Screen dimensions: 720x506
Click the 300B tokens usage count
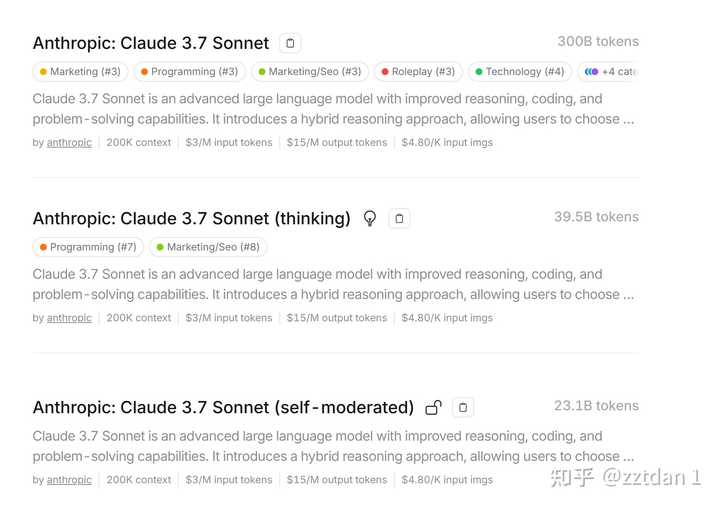click(597, 42)
